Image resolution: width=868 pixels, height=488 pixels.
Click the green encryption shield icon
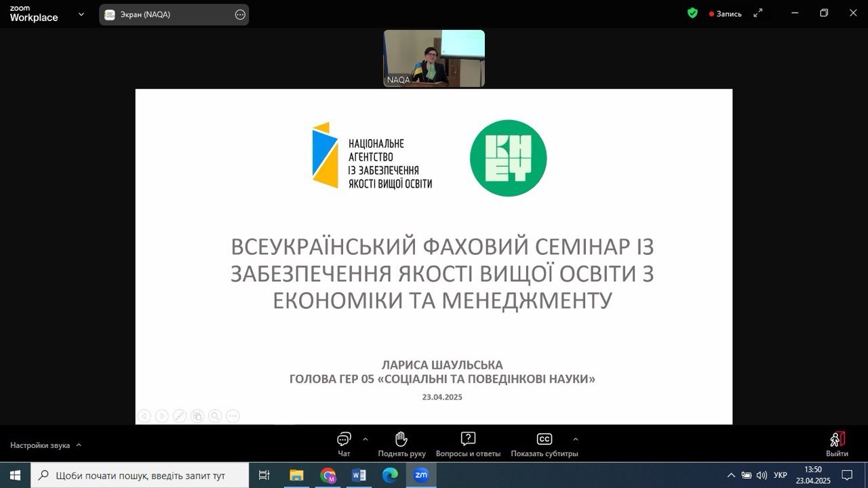(x=692, y=13)
